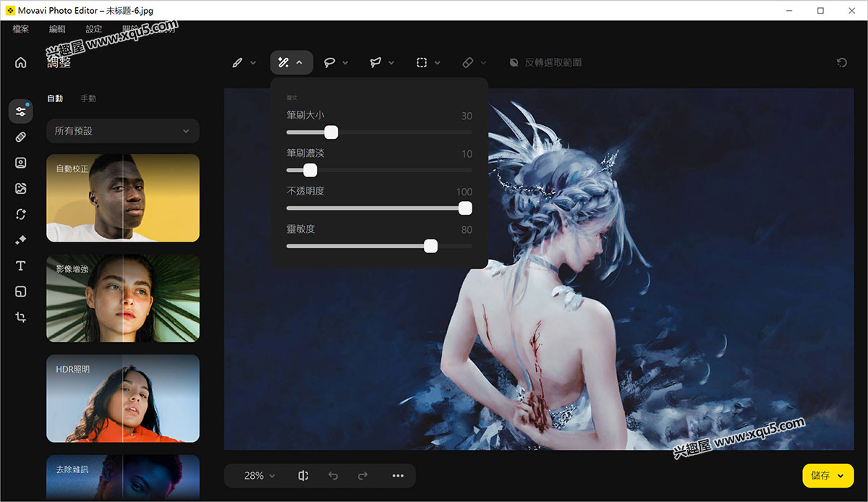Click the sensitivity value 80
This screenshot has height=502, width=868.
tap(467, 230)
